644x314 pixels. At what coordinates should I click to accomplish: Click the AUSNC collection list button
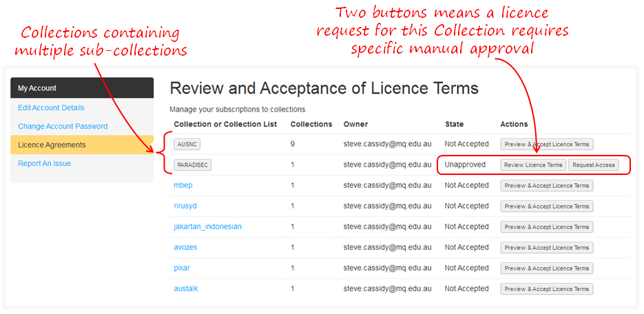[x=187, y=144]
